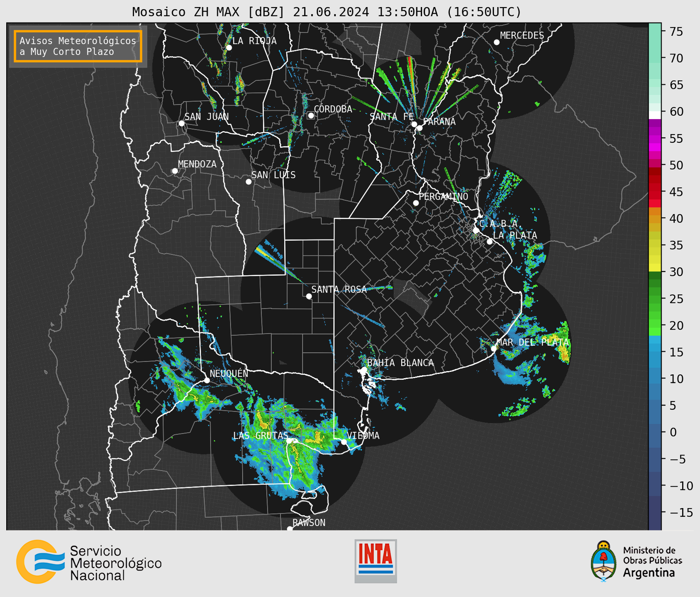Click the LAS GRUTAS label on map
The height and width of the screenshot is (597, 700).
tap(261, 436)
